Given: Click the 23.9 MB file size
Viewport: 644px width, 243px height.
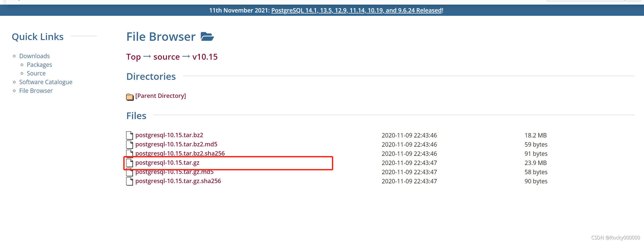Looking at the screenshot, I should [x=536, y=163].
